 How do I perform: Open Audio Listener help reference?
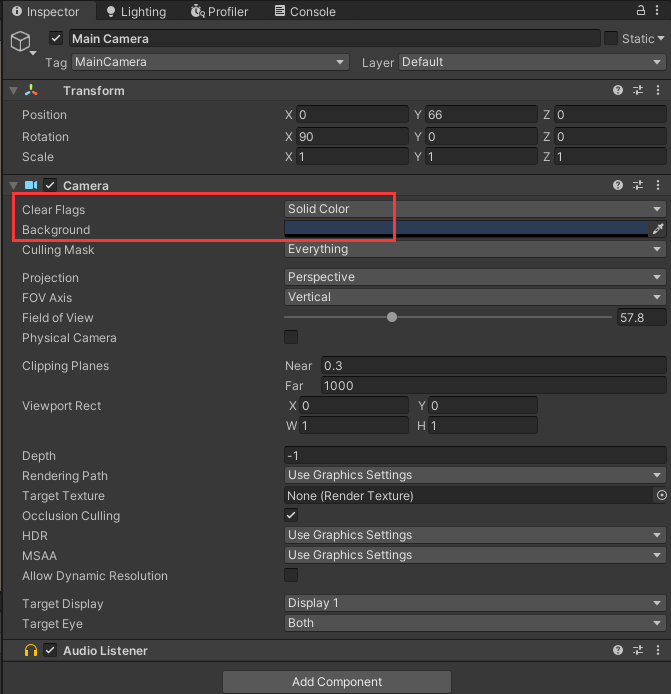pyautogui.click(x=618, y=650)
